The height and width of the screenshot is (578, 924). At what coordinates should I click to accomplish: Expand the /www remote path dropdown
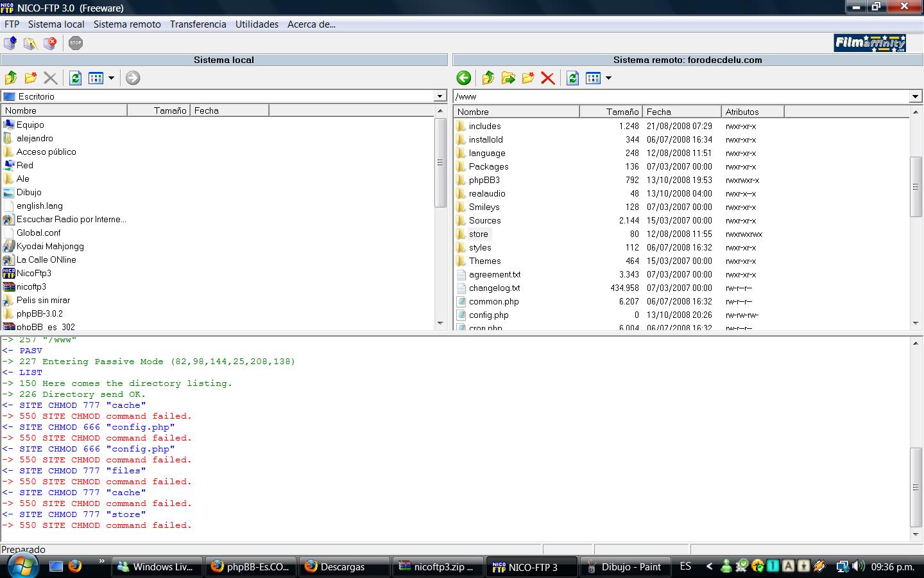915,96
